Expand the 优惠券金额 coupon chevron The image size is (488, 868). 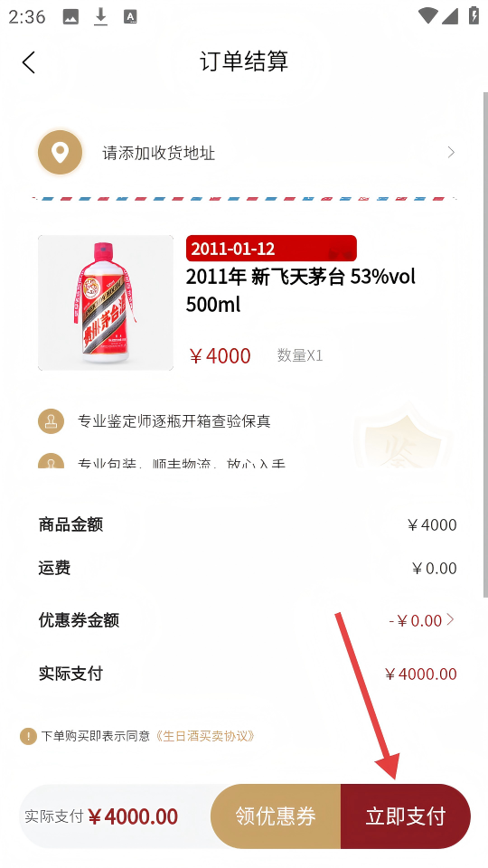coord(450,619)
